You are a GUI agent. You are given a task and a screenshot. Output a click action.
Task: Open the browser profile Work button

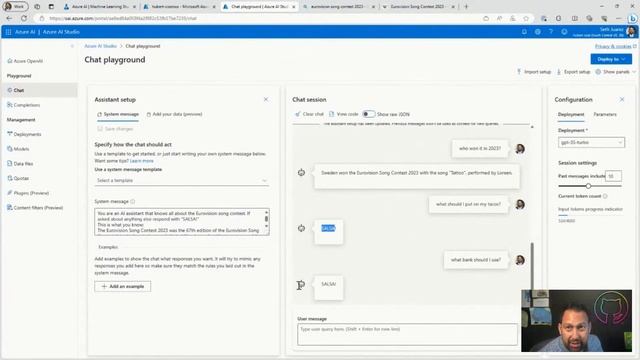point(16,7)
